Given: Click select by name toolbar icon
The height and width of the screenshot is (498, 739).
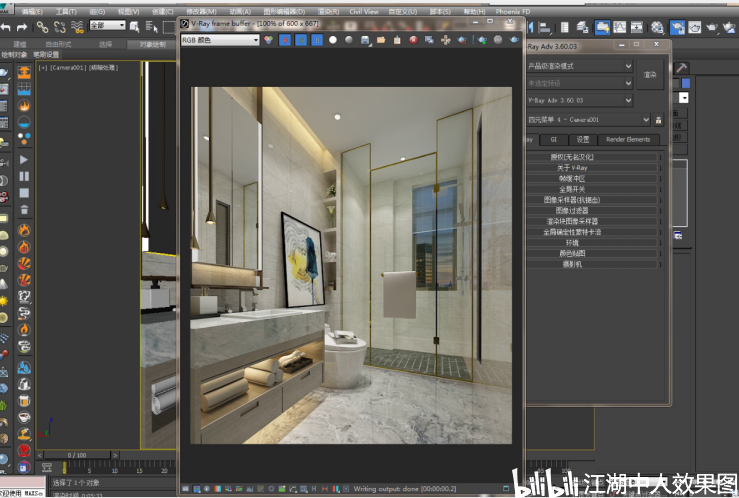Looking at the screenshot, I should pos(151,27).
